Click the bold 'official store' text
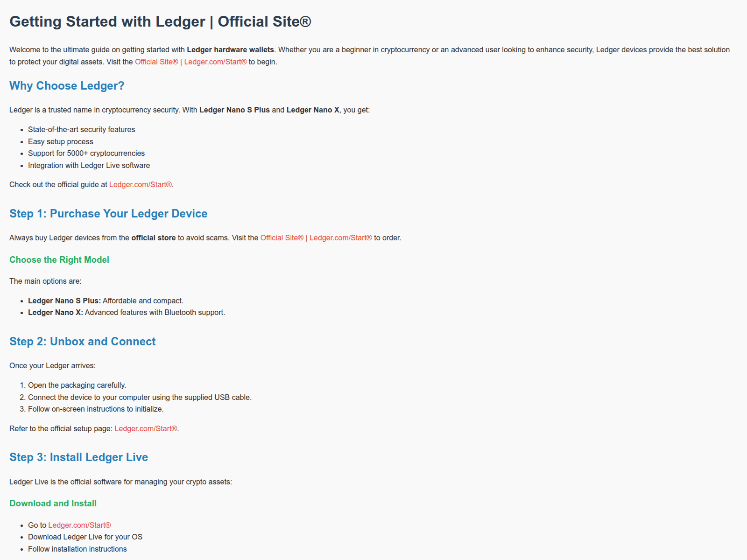Image resolution: width=747 pixels, height=560 pixels. 153,238
